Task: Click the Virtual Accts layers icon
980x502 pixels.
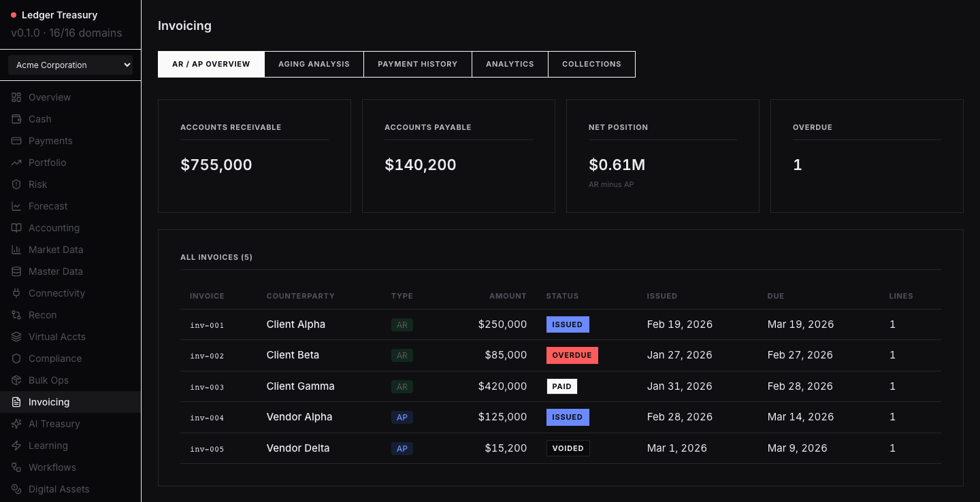Action: coord(16,337)
